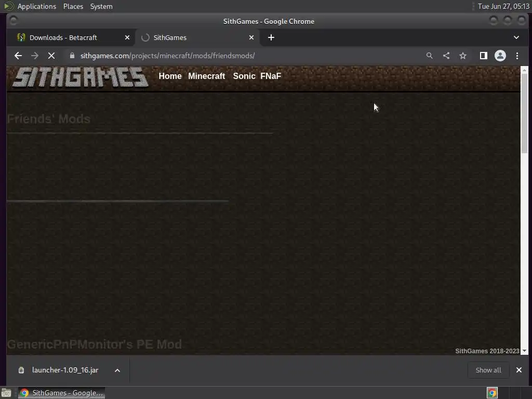Open the Home navigation link
This screenshot has width=532, height=399.
(x=170, y=76)
